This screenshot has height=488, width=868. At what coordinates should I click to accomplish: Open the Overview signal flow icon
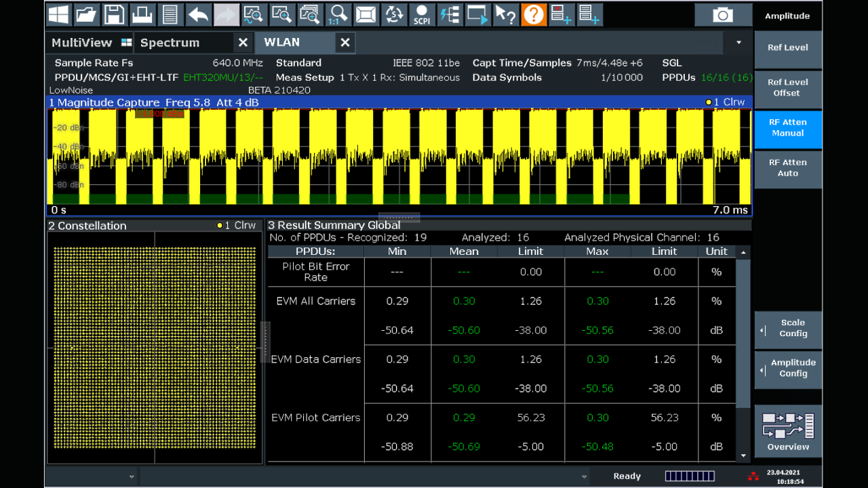pyautogui.click(x=788, y=432)
